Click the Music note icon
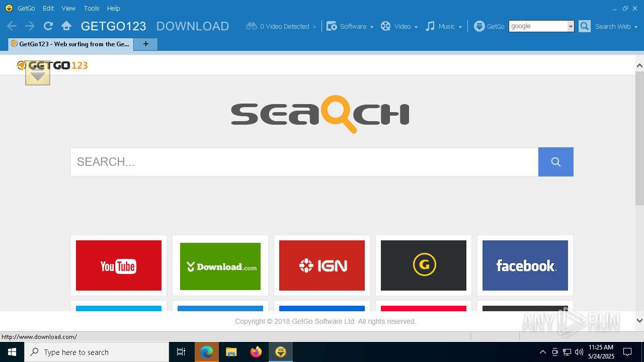Viewport: 644px width, 362px height. pyautogui.click(x=430, y=26)
